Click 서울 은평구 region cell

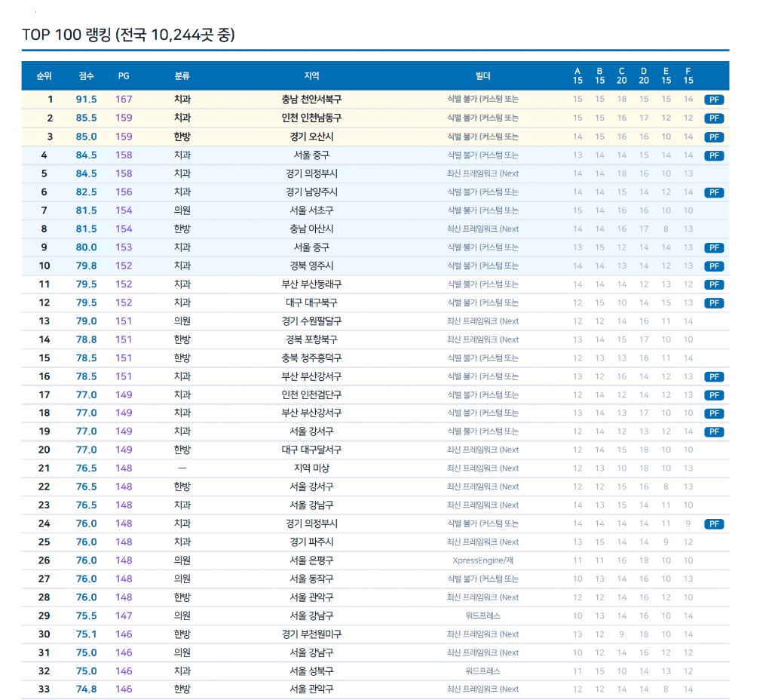(311, 560)
